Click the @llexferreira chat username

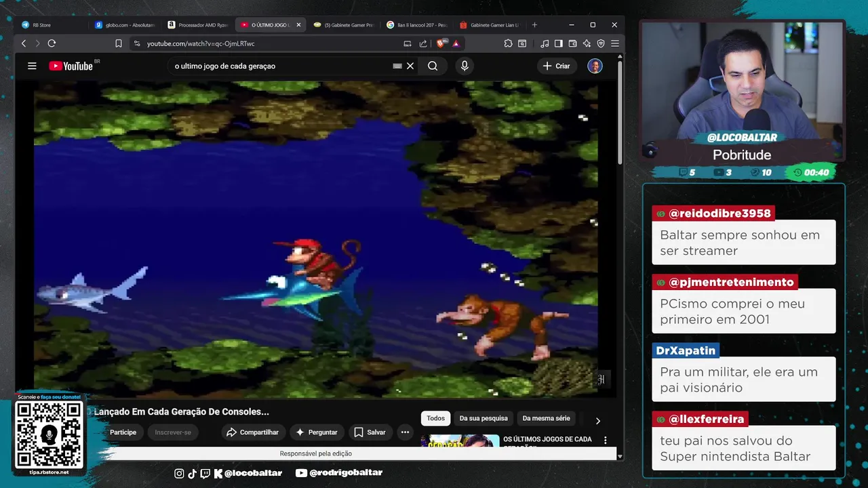point(707,419)
